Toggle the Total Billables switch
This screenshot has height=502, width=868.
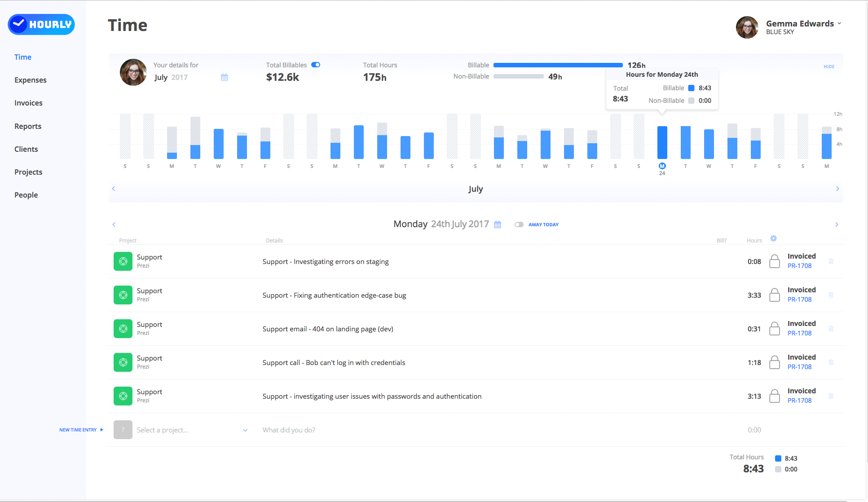pos(316,65)
